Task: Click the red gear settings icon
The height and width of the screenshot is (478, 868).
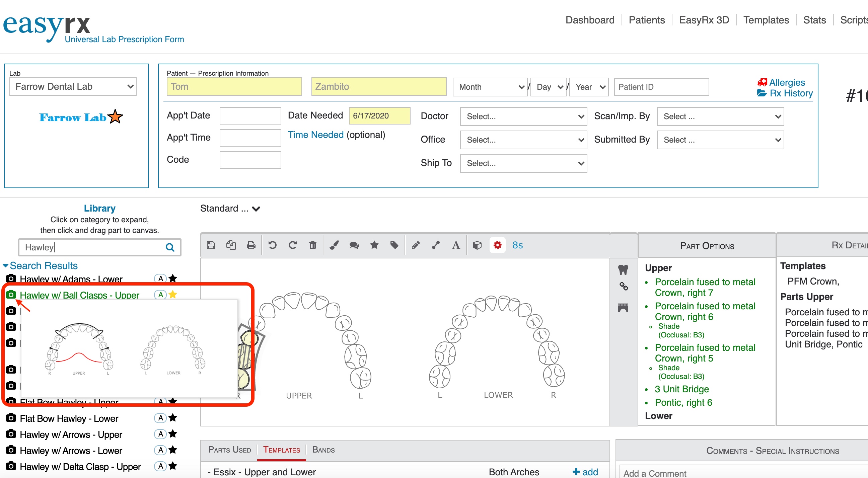Action: tap(497, 245)
